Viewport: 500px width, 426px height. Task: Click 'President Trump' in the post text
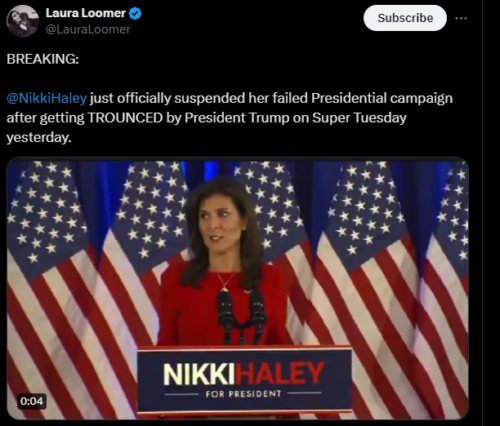coord(237,118)
